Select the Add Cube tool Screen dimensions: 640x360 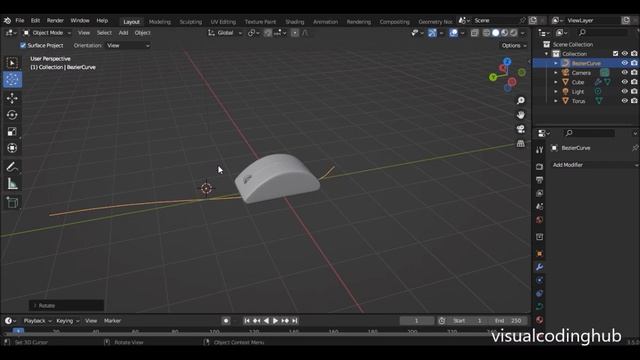click(x=12, y=202)
